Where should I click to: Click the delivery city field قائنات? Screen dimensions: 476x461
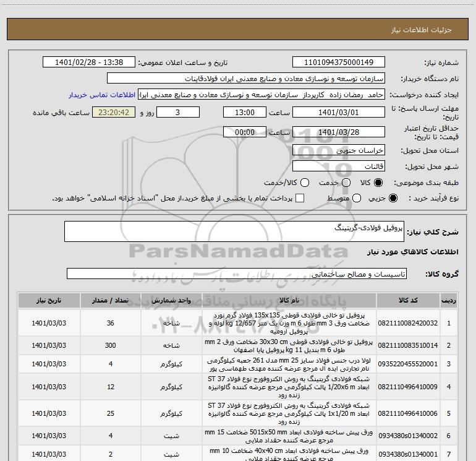[x=339, y=166]
